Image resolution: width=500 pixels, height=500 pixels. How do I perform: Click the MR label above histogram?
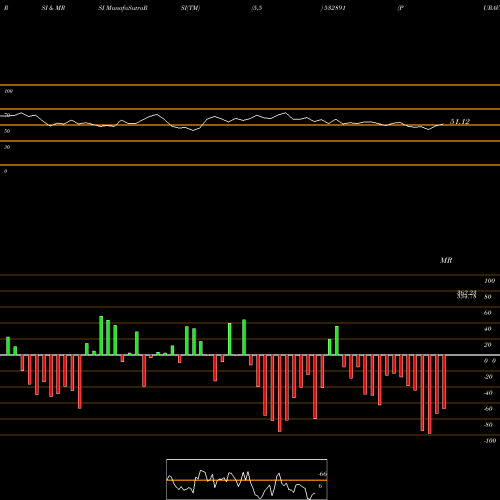click(446, 260)
